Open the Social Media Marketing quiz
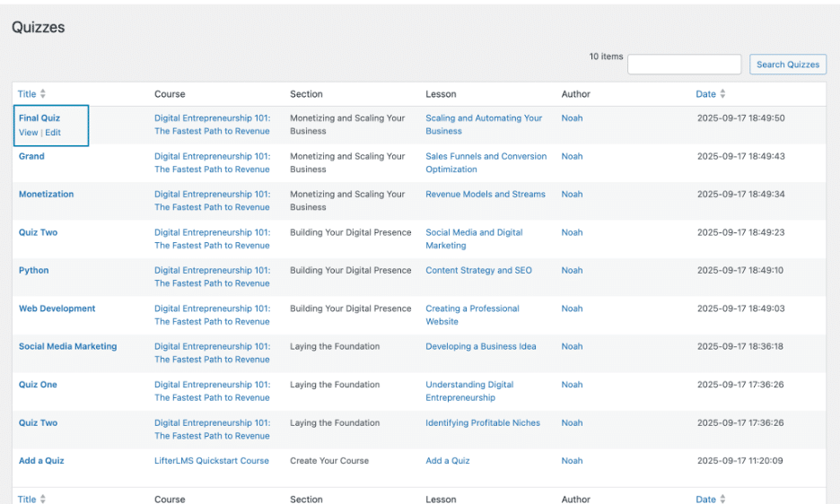This screenshot has height=504, width=840. pos(67,346)
